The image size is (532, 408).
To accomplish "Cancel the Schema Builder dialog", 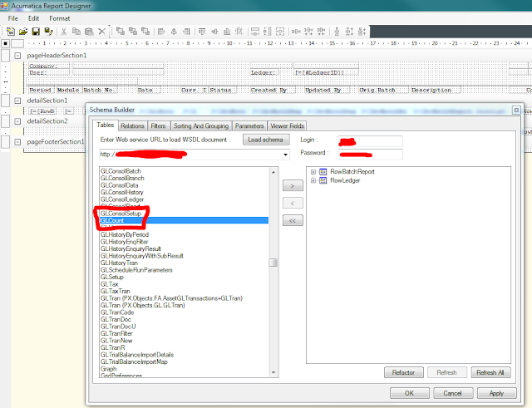I will click(x=452, y=393).
